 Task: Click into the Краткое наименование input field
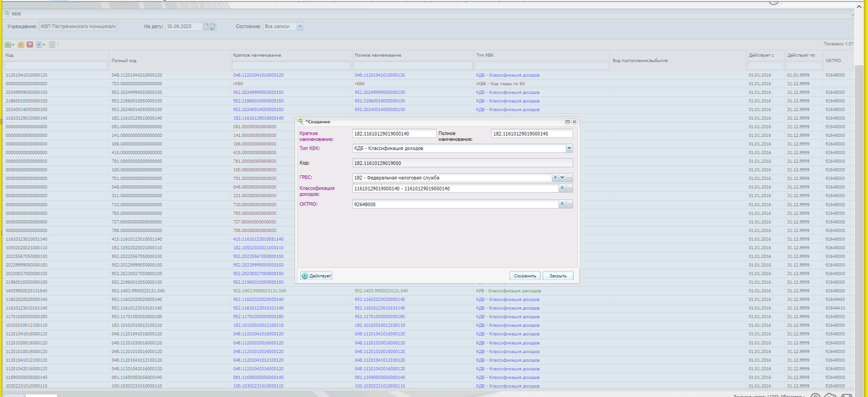pos(394,134)
